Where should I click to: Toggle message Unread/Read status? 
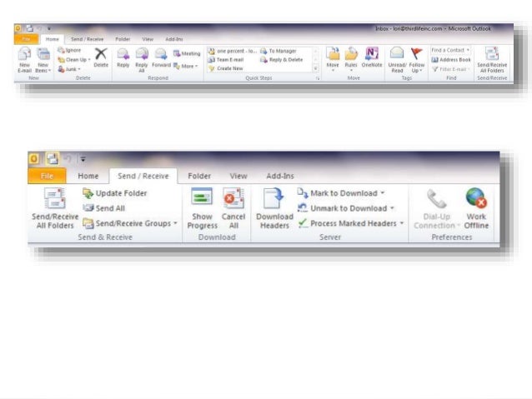tap(397, 60)
